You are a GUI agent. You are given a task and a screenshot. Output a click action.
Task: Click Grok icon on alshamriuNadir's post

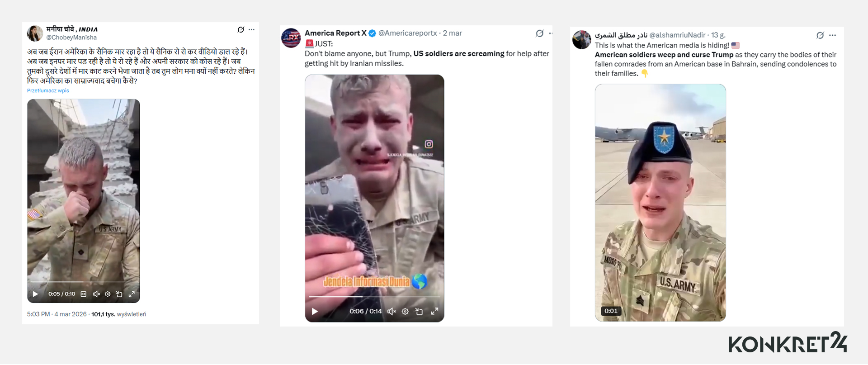coord(820,35)
